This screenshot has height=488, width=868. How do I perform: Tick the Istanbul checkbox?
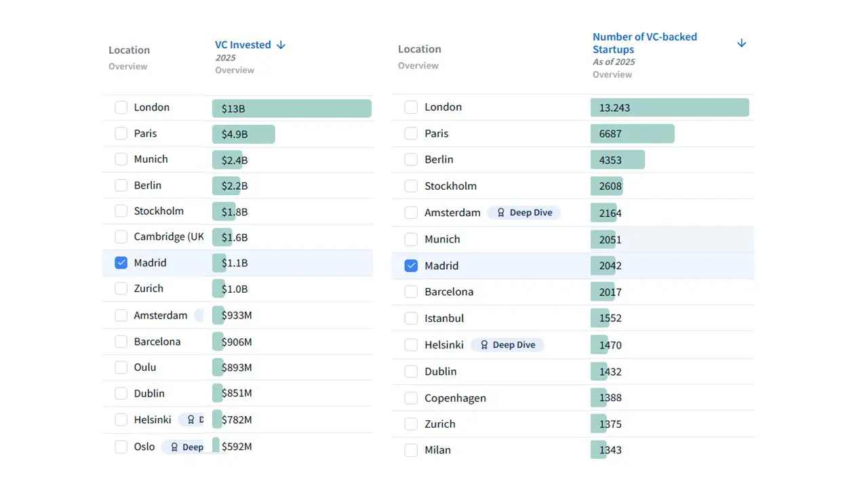pyautogui.click(x=411, y=319)
